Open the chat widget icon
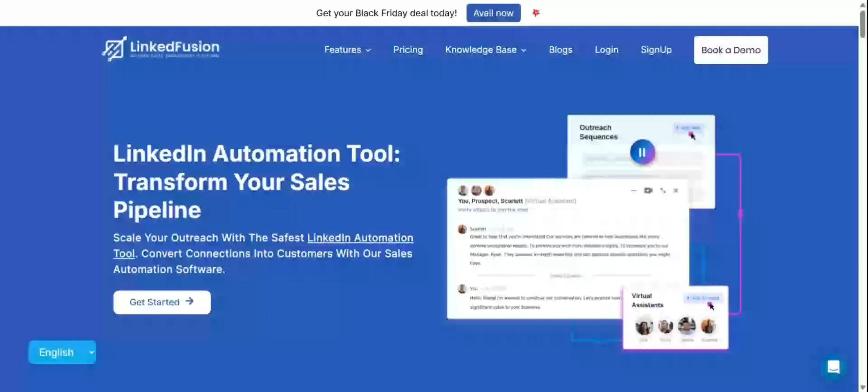This screenshot has width=868, height=392. coord(834,367)
